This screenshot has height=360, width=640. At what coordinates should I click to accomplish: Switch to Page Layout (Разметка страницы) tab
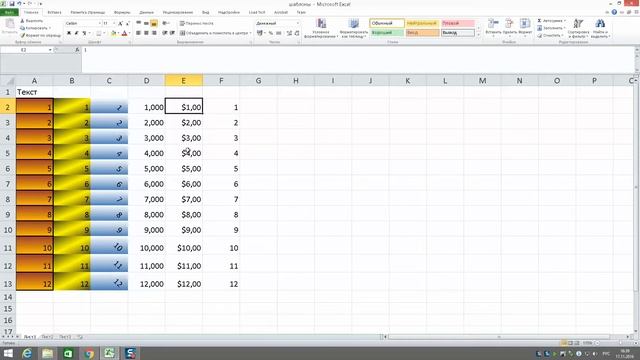[x=87, y=12]
